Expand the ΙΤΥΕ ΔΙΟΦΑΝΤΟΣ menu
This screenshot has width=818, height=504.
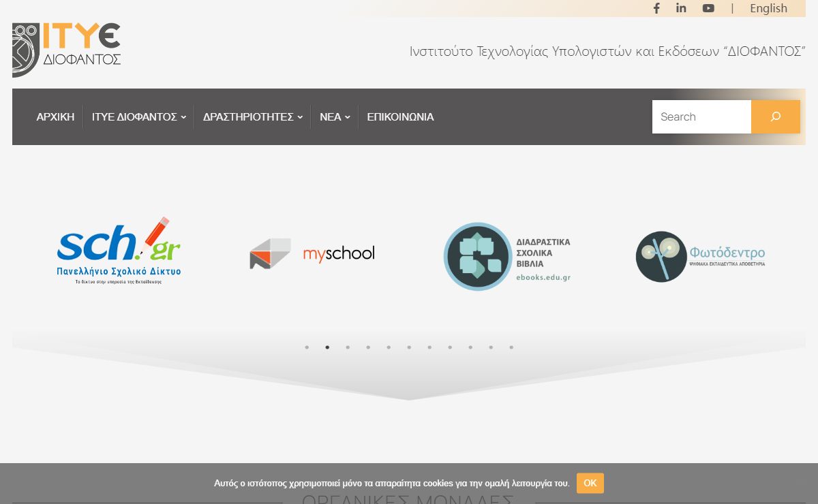(139, 116)
